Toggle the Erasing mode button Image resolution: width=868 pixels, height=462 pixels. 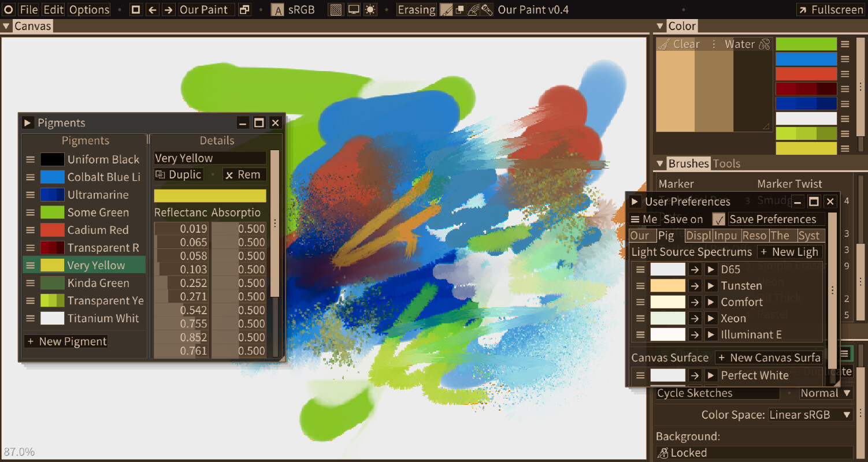pyautogui.click(x=416, y=10)
